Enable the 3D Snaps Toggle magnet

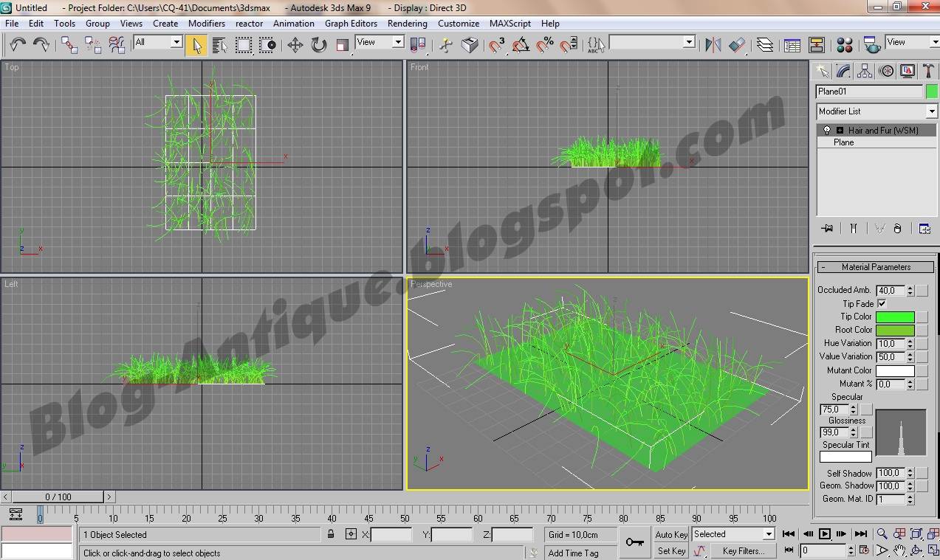[x=495, y=44]
